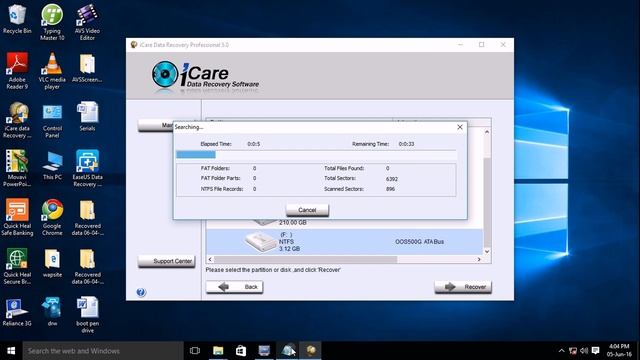Open AVSScreen desktop folder icon
This screenshot has width=640, height=360.
click(87, 68)
